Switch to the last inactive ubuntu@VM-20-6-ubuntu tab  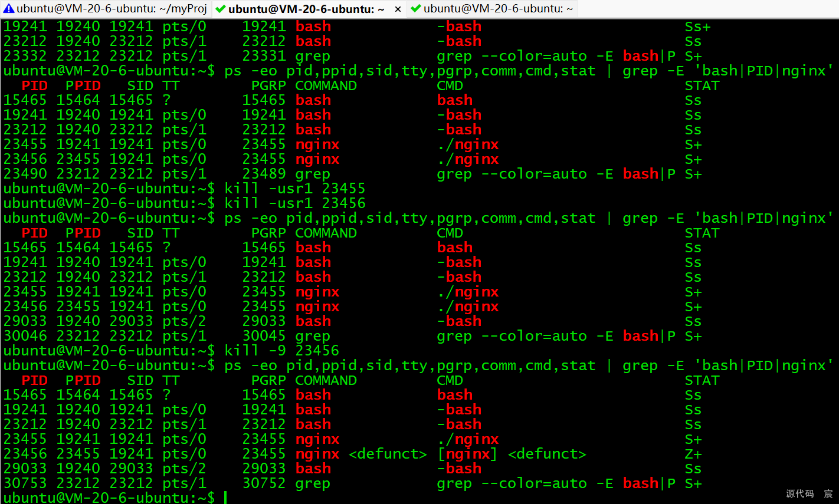[x=492, y=9]
